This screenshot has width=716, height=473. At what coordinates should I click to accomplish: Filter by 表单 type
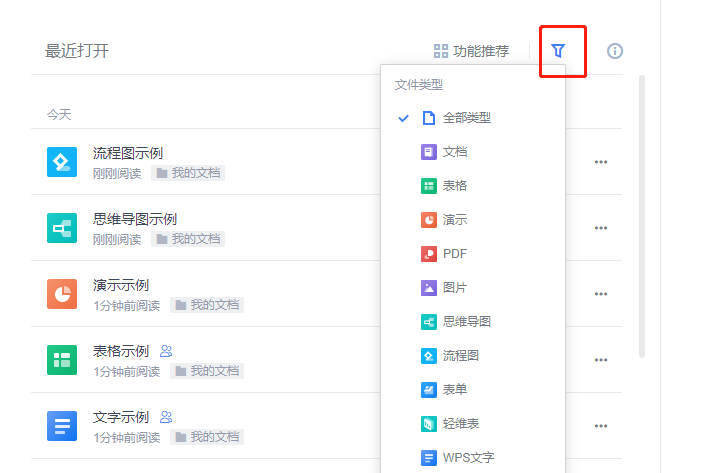(473, 389)
